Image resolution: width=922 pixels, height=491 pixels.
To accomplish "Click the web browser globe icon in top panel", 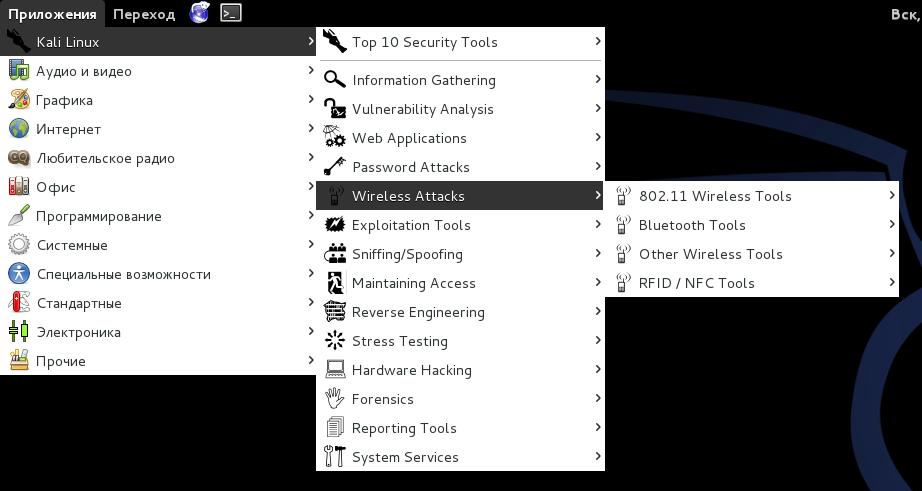I will (x=200, y=13).
